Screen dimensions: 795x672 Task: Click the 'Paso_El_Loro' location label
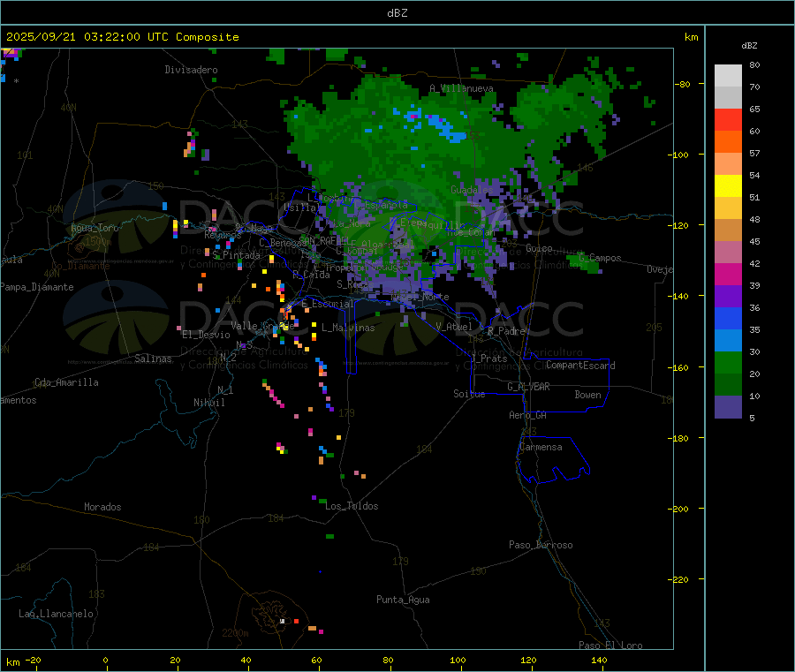click(x=610, y=646)
